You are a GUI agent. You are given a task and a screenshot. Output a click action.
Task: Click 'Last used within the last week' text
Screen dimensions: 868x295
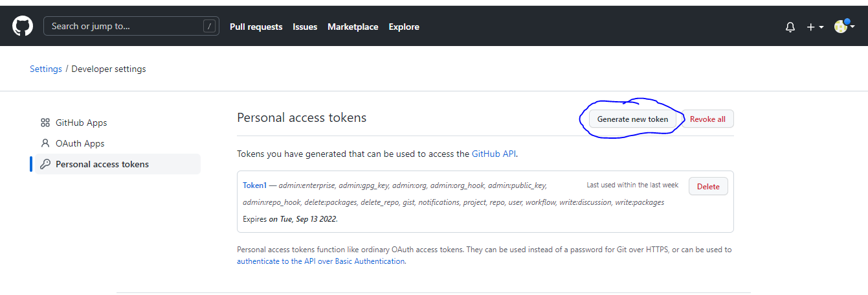click(632, 185)
